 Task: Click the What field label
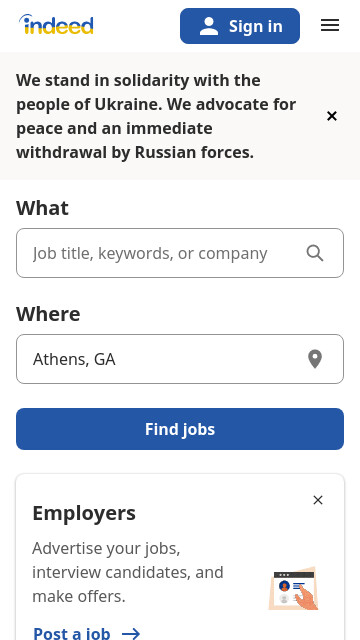42,208
